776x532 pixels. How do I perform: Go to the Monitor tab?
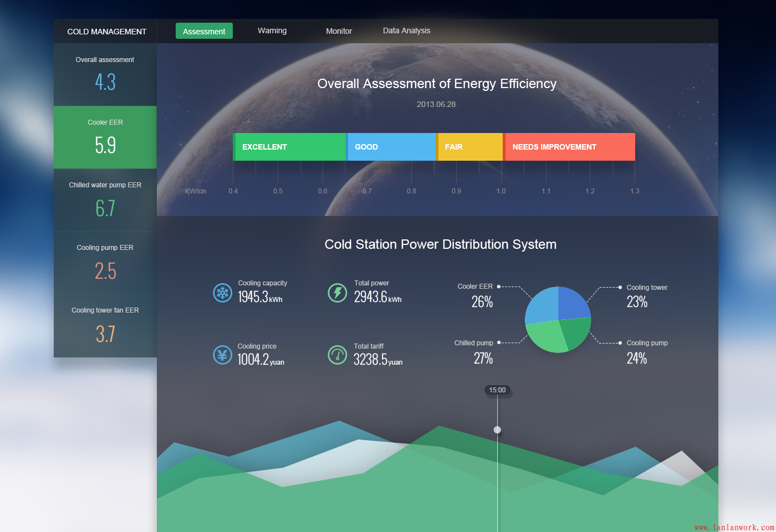[x=339, y=31]
